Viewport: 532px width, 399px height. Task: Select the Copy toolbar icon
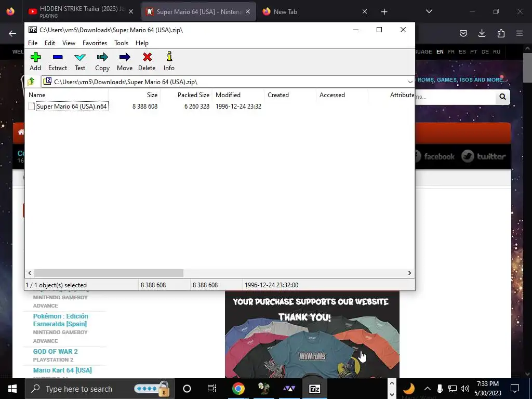[102, 61]
